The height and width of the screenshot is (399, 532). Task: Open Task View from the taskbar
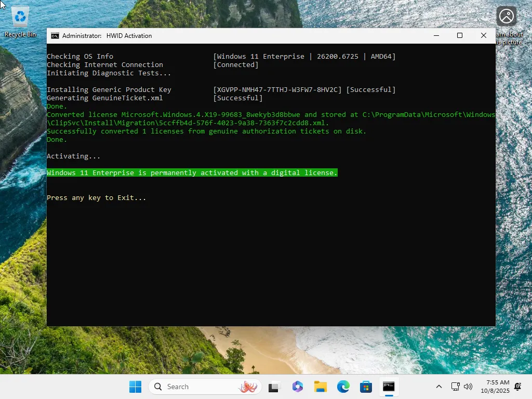pos(274,387)
